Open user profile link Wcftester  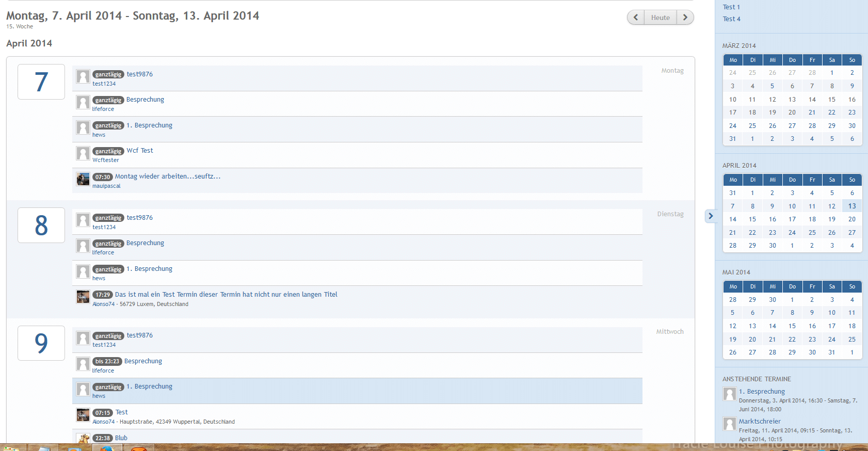(x=106, y=160)
